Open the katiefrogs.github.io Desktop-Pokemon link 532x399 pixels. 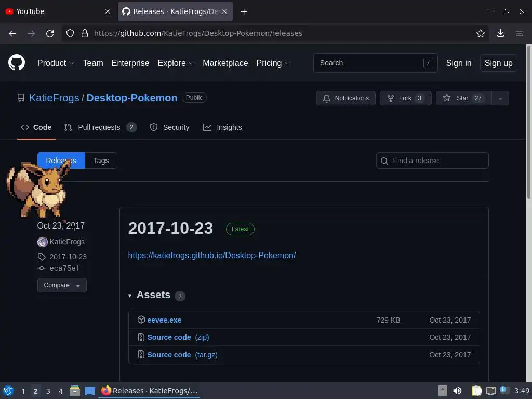pos(212,255)
